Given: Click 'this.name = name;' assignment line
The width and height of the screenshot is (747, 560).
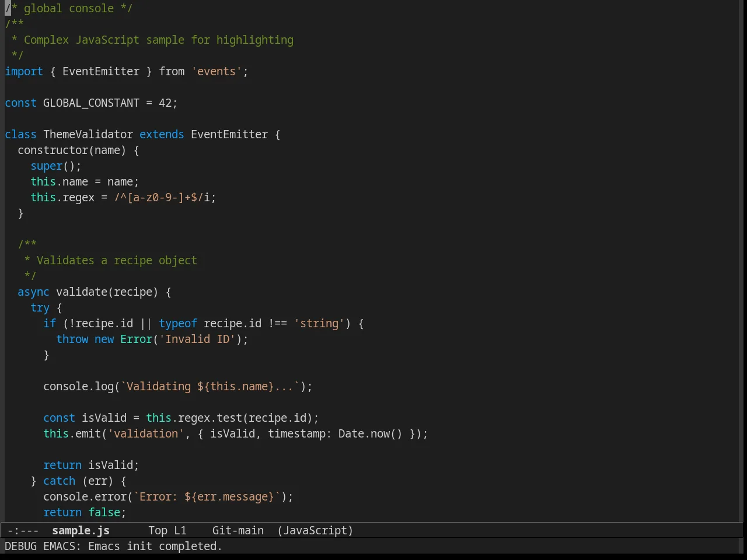Looking at the screenshot, I should pos(85,181).
